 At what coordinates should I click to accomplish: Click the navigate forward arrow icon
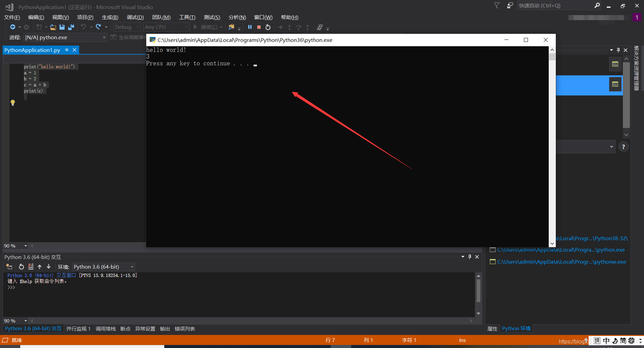pyautogui.click(x=26, y=27)
